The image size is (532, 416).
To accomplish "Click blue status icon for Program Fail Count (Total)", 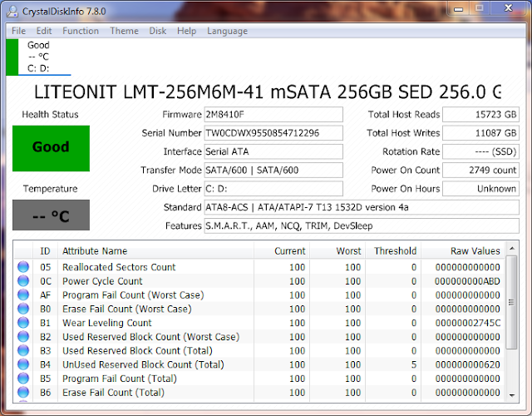I will tap(23, 379).
